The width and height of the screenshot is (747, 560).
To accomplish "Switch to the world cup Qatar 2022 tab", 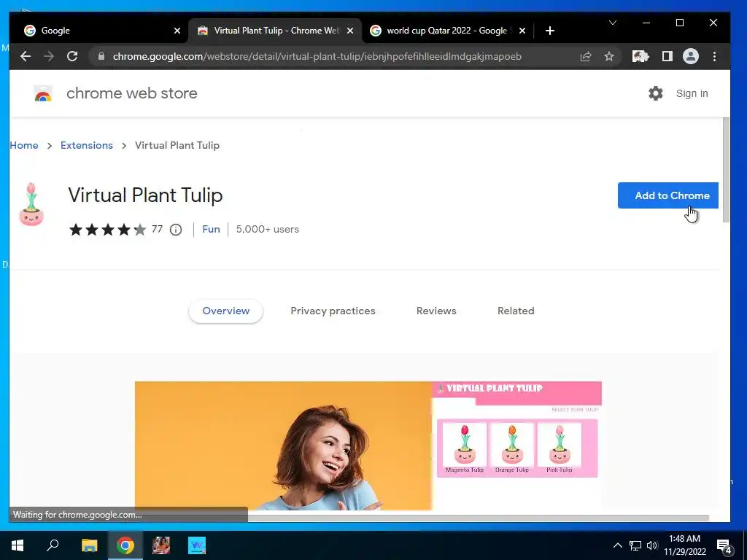I will click(447, 31).
